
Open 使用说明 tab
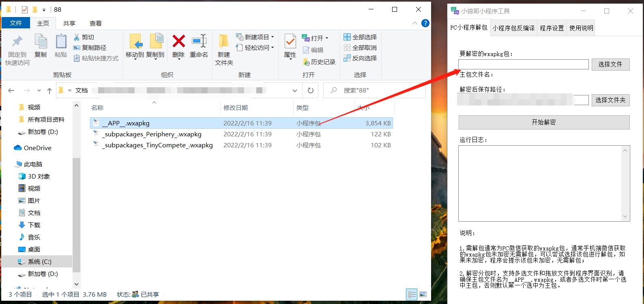pos(581,28)
